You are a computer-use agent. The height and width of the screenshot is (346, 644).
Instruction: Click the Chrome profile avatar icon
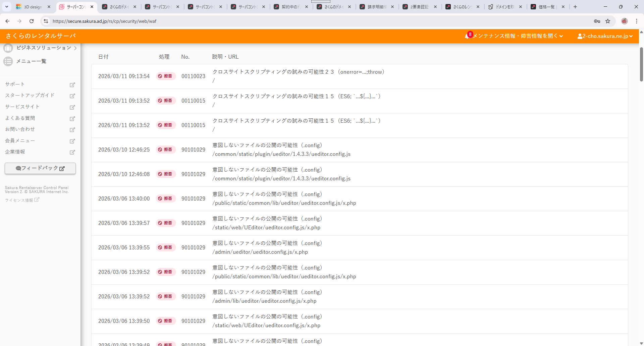[624, 21]
